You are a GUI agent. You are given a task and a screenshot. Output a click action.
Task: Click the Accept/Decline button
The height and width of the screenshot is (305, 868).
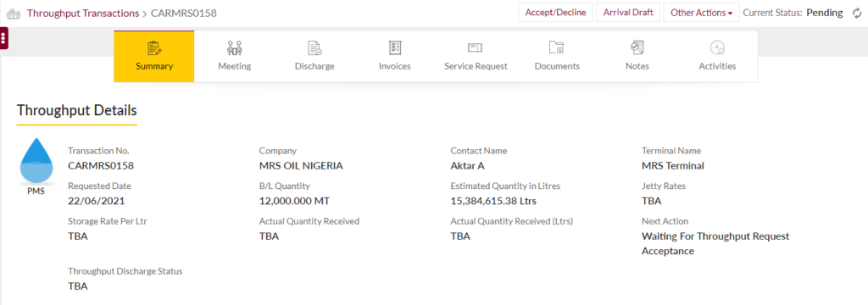[x=556, y=12]
